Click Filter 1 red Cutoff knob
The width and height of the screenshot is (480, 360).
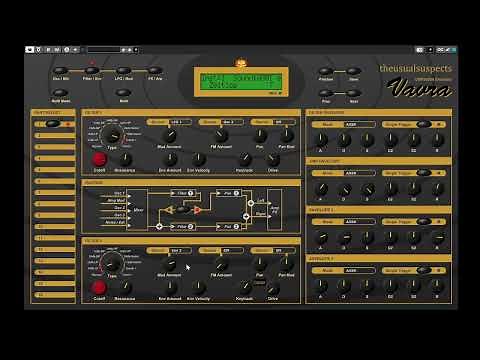point(99,160)
